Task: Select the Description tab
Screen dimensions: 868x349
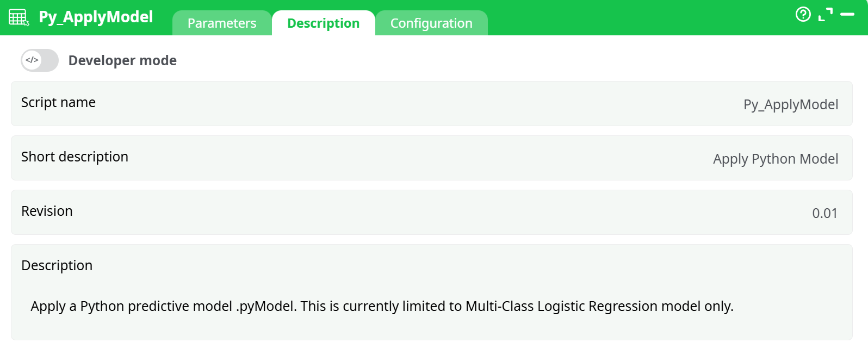Action: pos(324,23)
